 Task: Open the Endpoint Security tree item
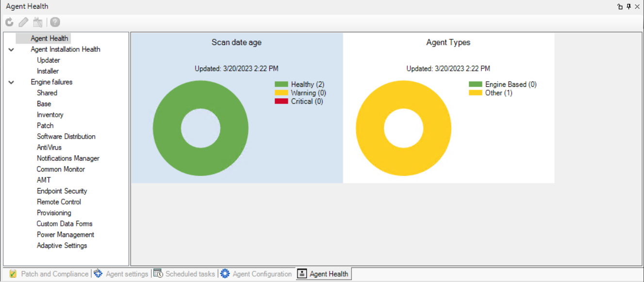pos(62,191)
